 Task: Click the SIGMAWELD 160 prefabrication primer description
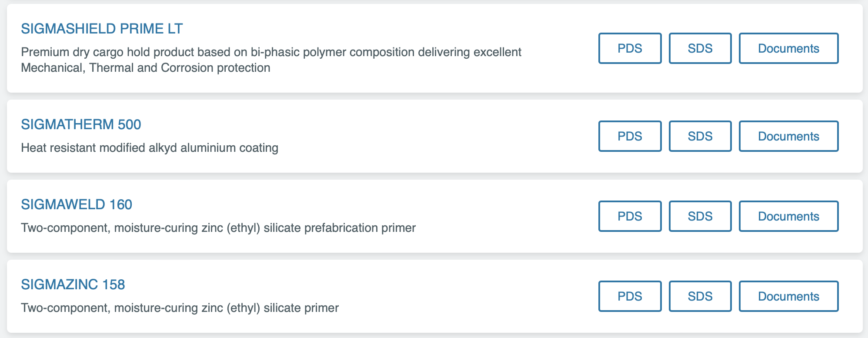pyautogui.click(x=218, y=228)
